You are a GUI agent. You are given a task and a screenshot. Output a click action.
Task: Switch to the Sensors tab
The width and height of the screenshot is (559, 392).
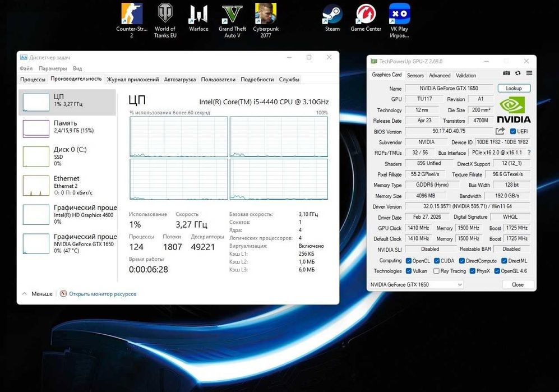(415, 75)
